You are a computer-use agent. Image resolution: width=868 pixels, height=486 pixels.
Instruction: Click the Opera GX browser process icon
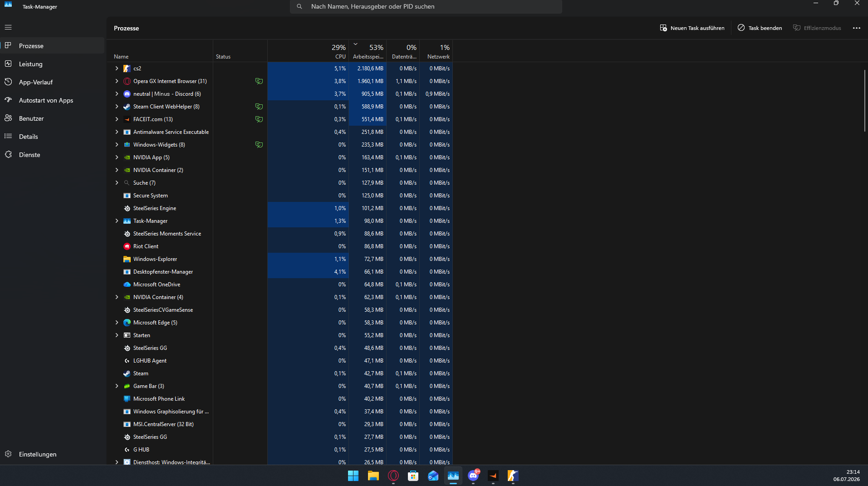point(127,81)
